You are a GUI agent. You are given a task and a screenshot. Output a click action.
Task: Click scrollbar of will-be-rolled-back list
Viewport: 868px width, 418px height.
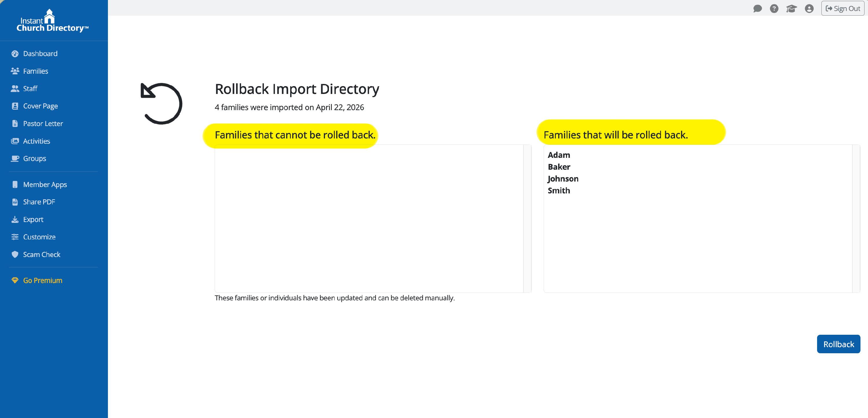pyautogui.click(x=856, y=219)
